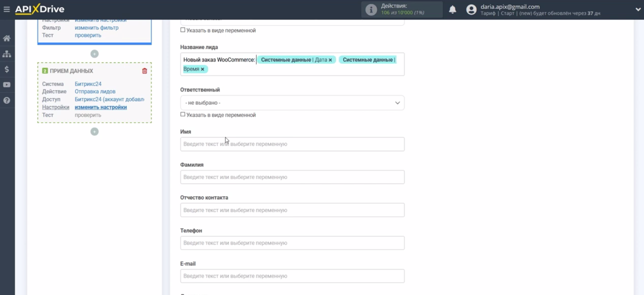This screenshot has height=295, width=644.
Task: Click the actions info icon
Action: pos(371,10)
